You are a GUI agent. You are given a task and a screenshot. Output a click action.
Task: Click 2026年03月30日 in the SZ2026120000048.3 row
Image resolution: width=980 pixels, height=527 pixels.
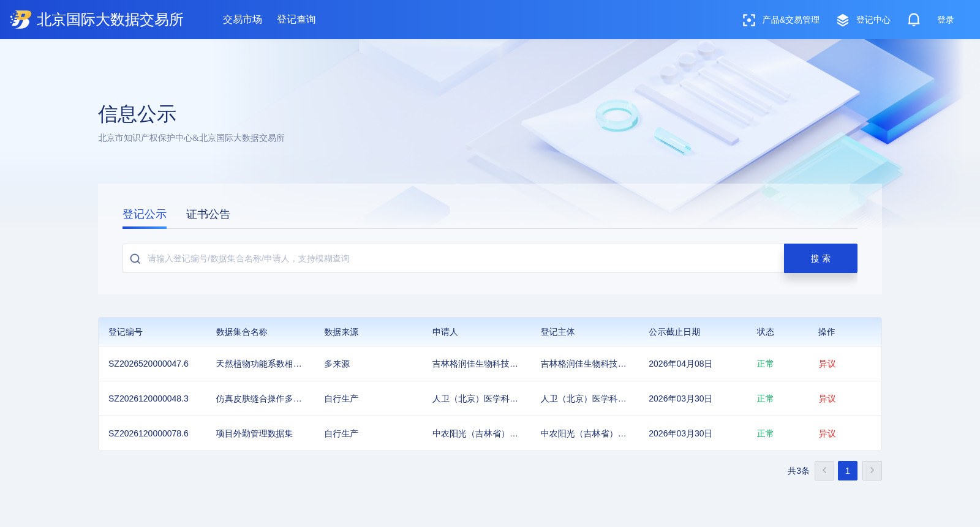pos(680,398)
